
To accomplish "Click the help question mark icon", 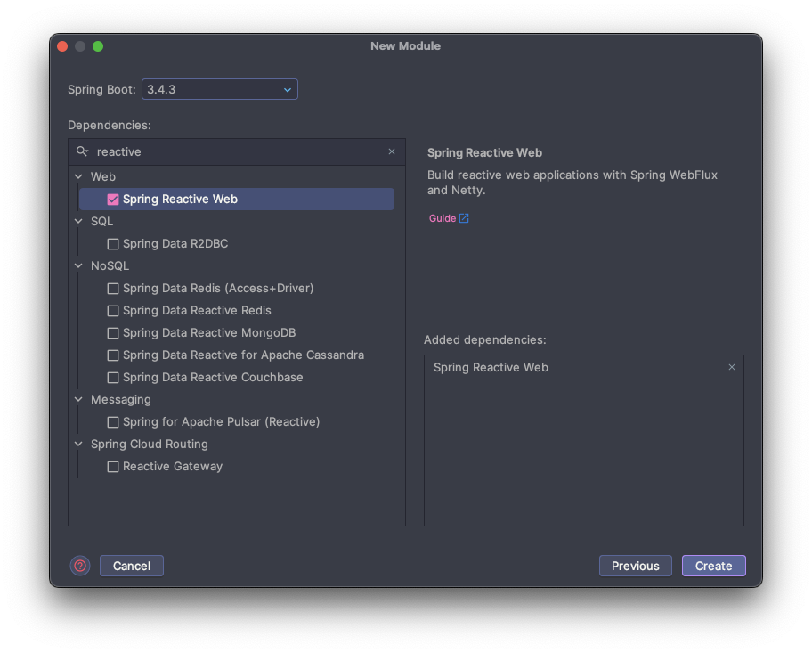I will (x=80, y=566).
